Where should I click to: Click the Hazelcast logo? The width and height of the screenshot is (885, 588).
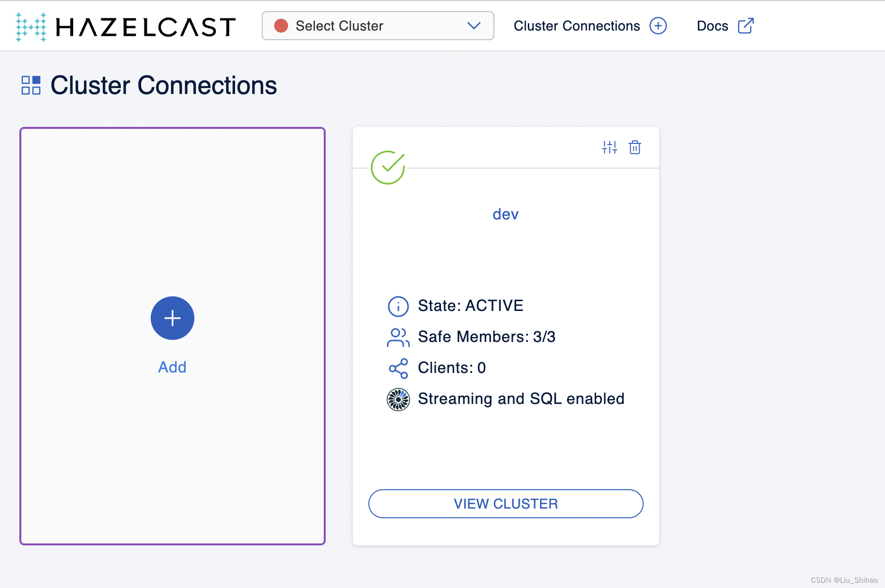[126, 27]
